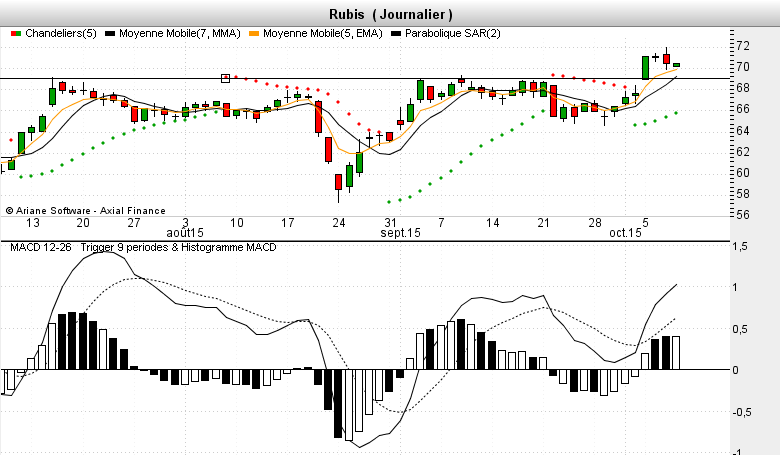Image resolution: width=780 pixels, height=455 pixels.
Task: Click the orange Moyenne Mobile(5, EMA) legend swatch
Action: 254,33
